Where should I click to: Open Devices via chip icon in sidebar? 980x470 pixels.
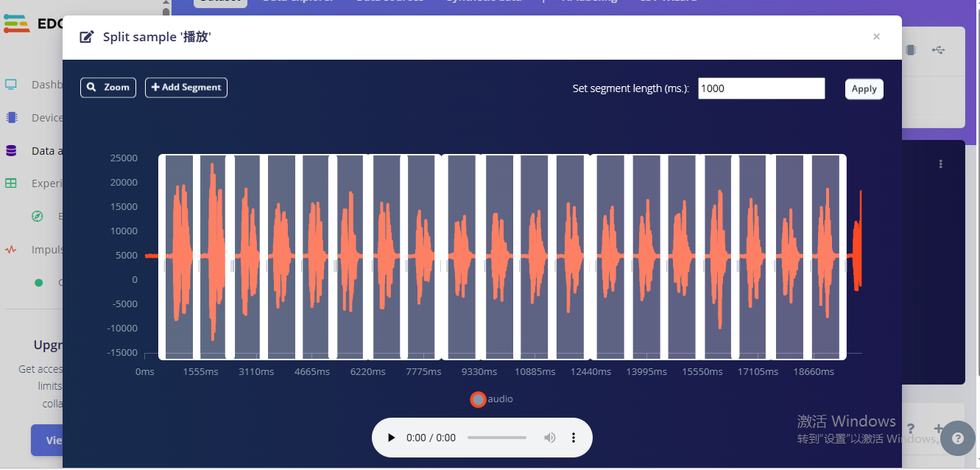pos(11,118)
